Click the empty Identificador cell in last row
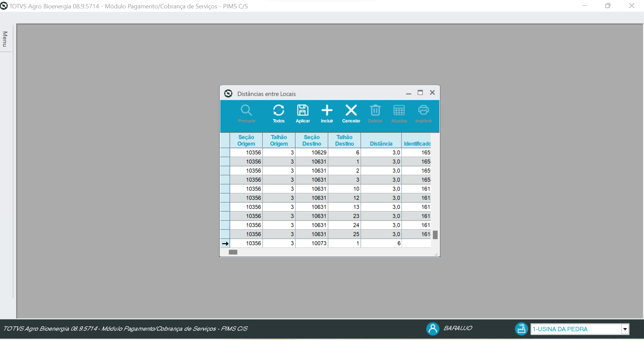 (417, 243)
